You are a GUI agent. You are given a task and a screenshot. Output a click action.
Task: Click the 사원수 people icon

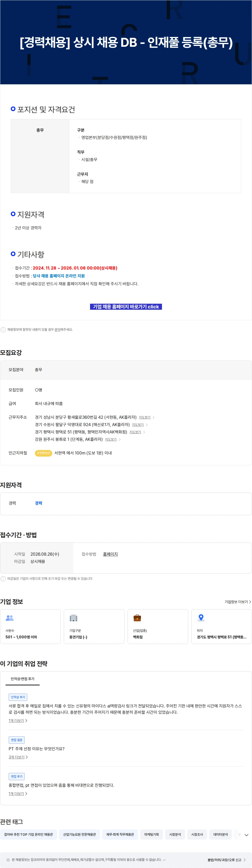(x=10, y=618)
